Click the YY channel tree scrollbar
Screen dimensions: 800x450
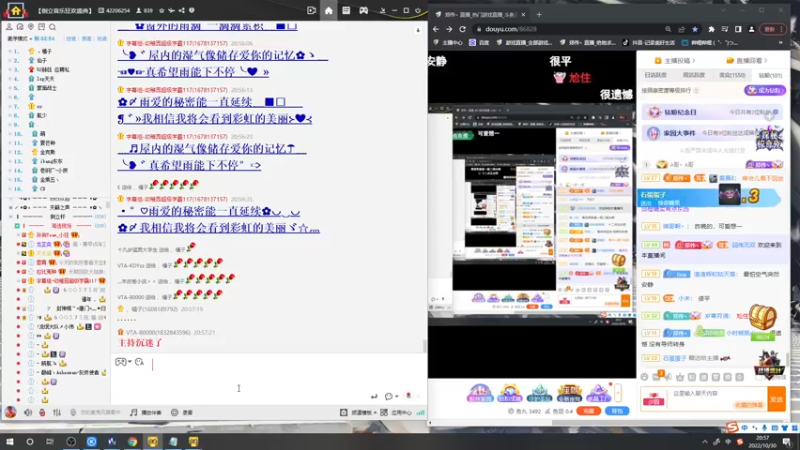coord(108,205)
